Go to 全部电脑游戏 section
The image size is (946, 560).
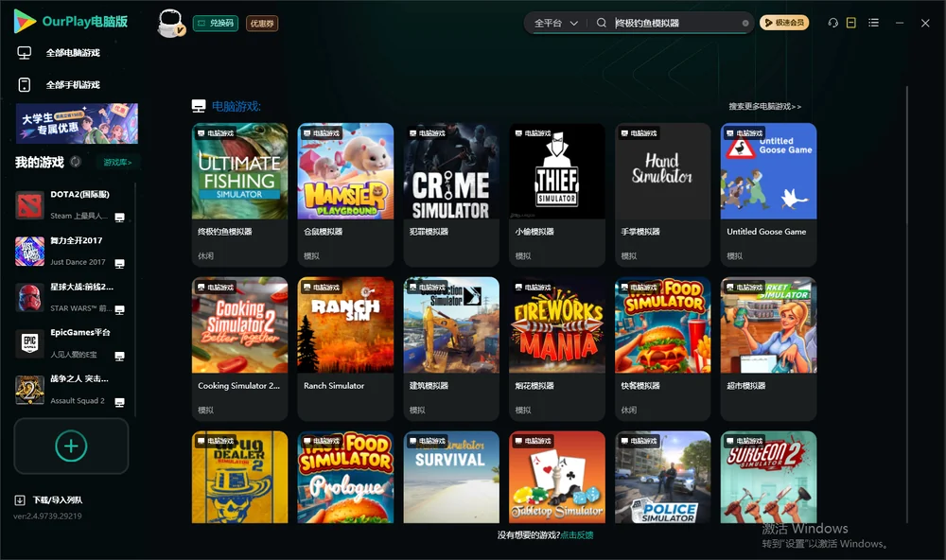[73, 53]
